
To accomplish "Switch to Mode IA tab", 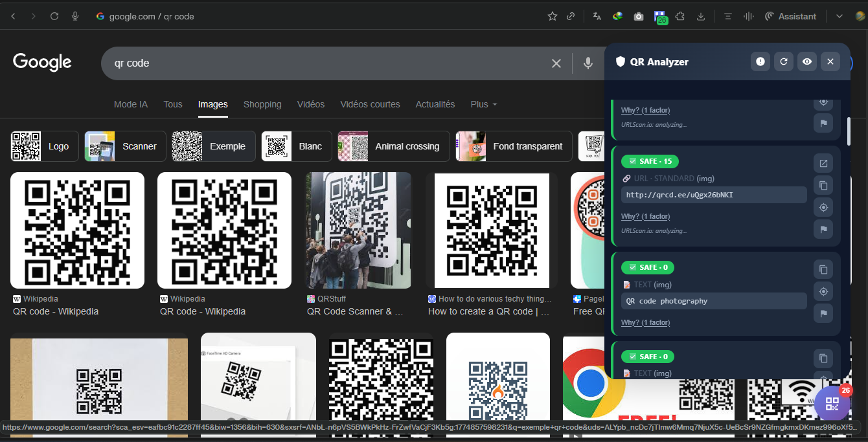I will pyautogui.click(x=131, y=104).
